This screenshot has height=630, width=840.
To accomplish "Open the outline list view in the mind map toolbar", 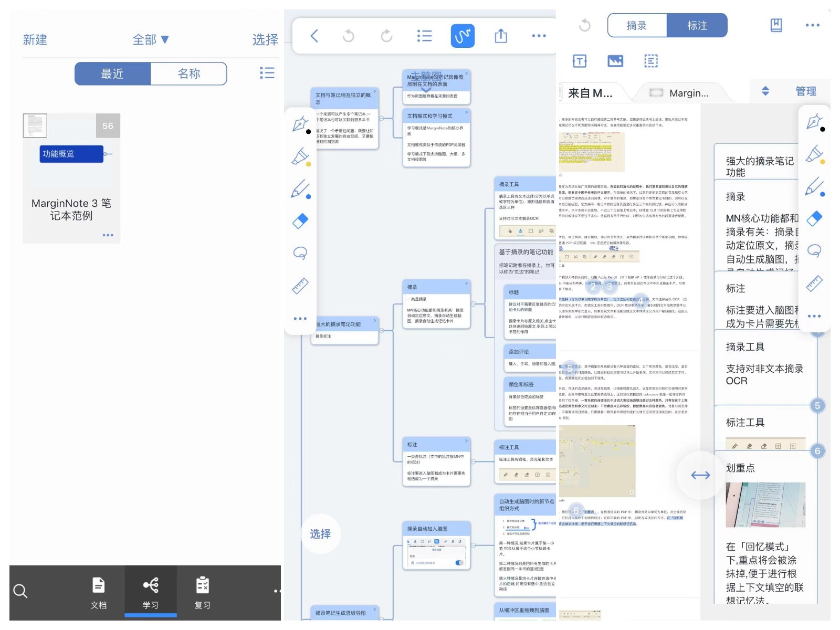I will coord(424,36).
